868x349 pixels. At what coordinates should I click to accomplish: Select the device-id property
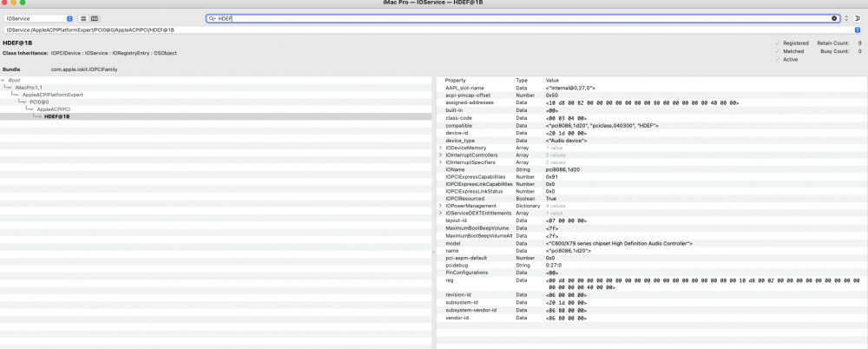(x=652, y=133)
